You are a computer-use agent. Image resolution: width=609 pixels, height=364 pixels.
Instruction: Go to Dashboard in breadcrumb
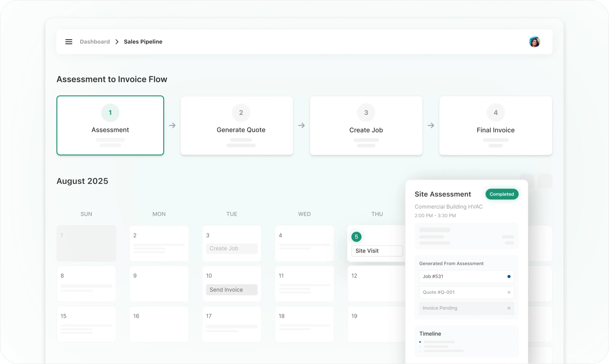(95, 42)
